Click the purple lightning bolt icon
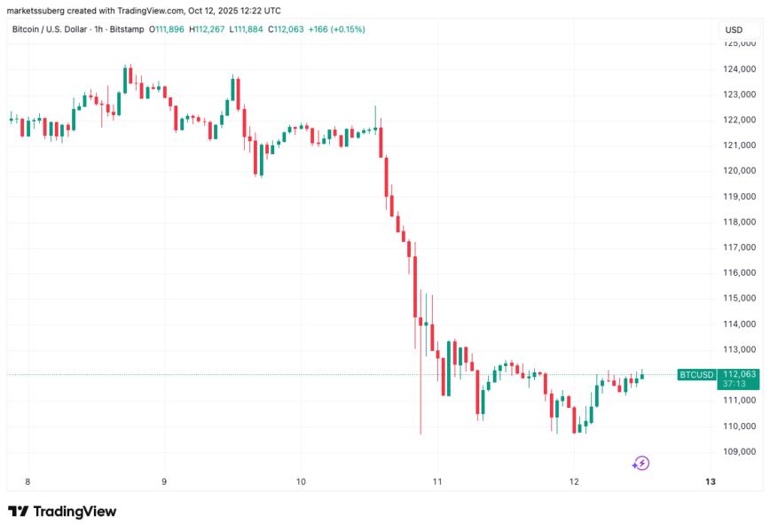 pos(640,463)
